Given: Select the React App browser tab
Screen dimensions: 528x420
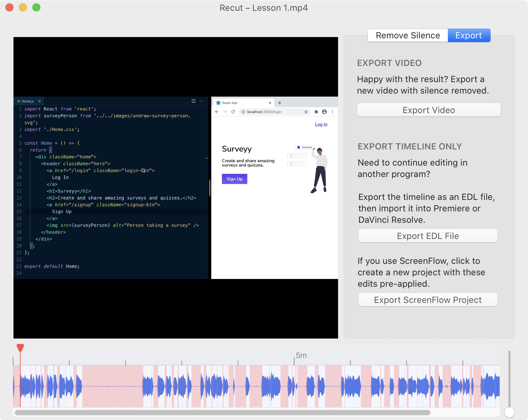Looking at the screenshot, I should 243,103.
